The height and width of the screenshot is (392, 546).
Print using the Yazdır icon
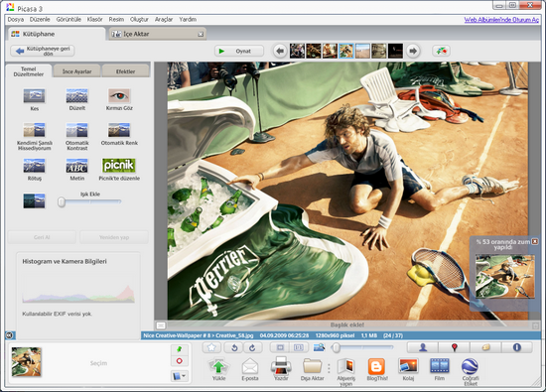pos(281,365)
